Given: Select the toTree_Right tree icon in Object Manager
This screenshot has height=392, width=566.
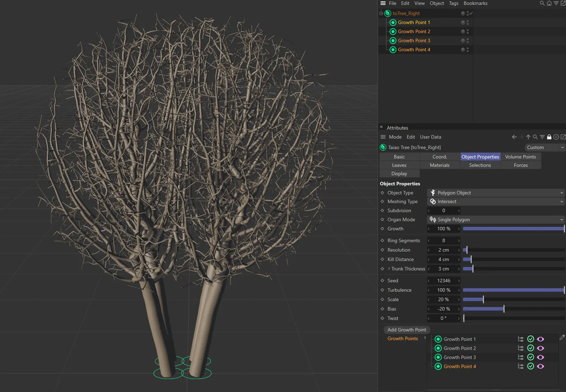Looking at the screenshot, I should tap(387, 13).
